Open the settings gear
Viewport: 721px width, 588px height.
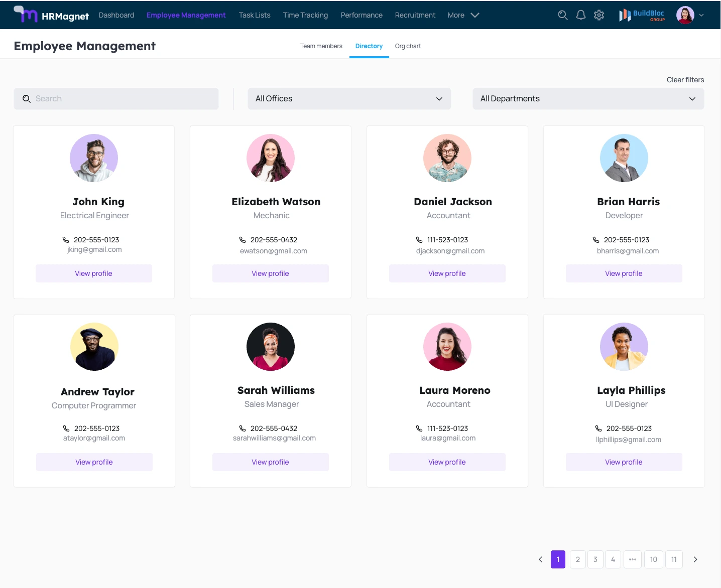click(599, 15)
